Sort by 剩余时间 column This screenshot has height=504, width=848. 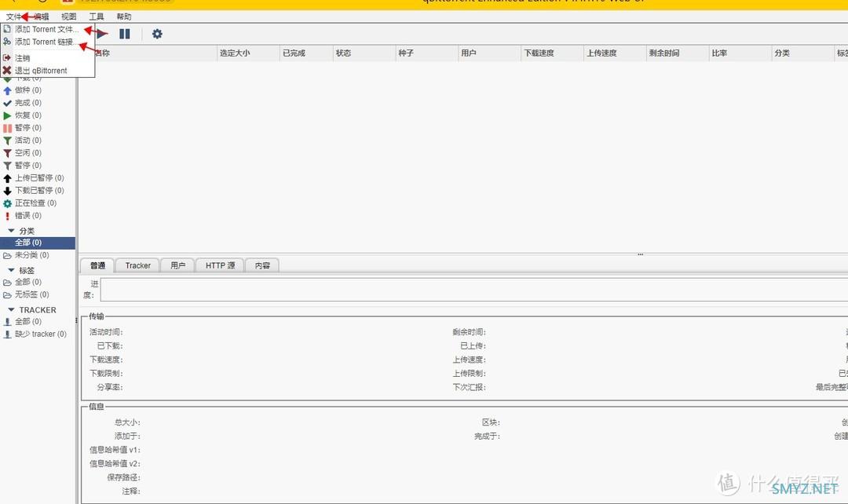coord(678,53)
